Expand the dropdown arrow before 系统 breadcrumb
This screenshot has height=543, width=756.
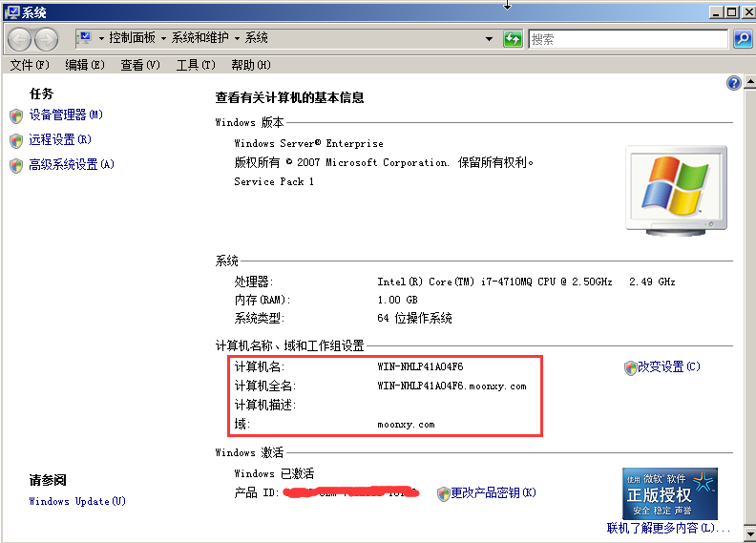[x=238, y=38]
